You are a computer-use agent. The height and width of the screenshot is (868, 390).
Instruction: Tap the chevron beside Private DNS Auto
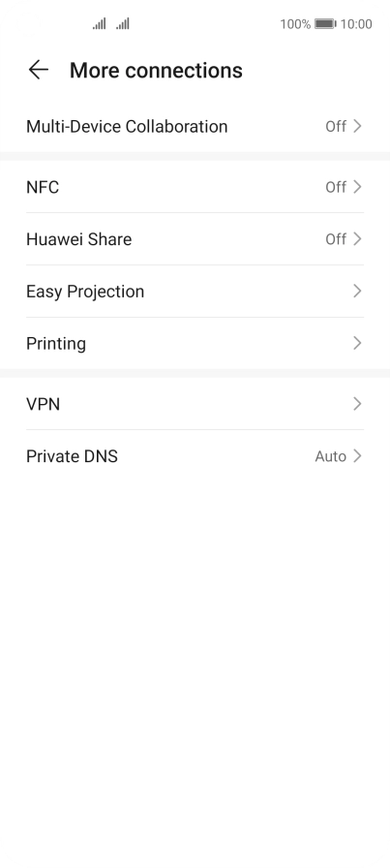point(357,456)
